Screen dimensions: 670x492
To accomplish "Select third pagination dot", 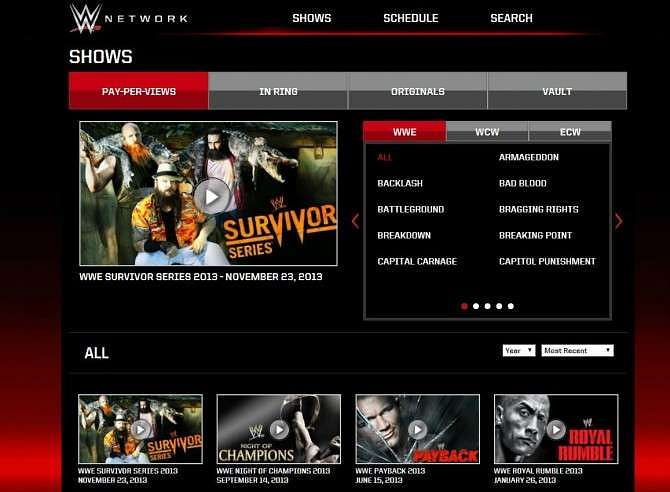I will coord(488,306).
